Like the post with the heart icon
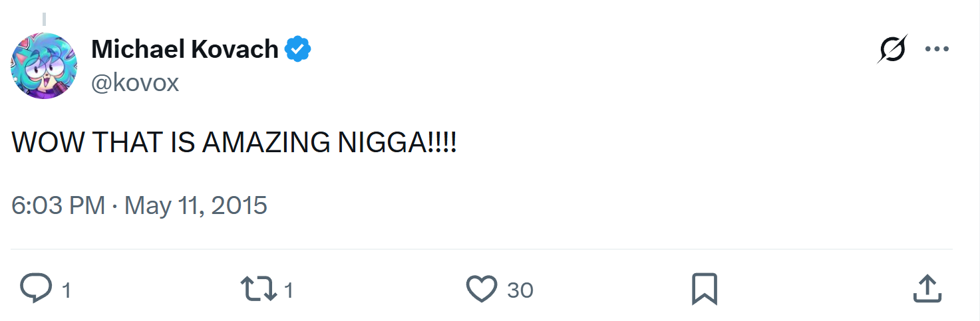The height and width of the screenshot is (321, 980). [482, 290]
